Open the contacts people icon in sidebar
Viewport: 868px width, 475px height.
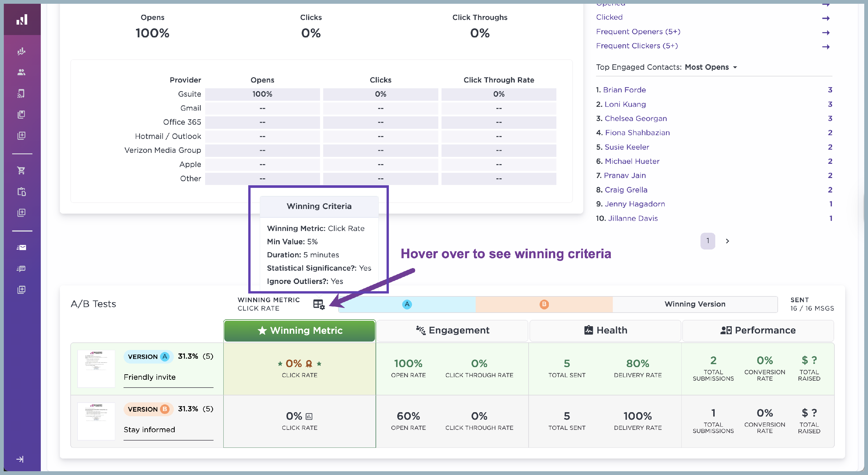[21, 72]
